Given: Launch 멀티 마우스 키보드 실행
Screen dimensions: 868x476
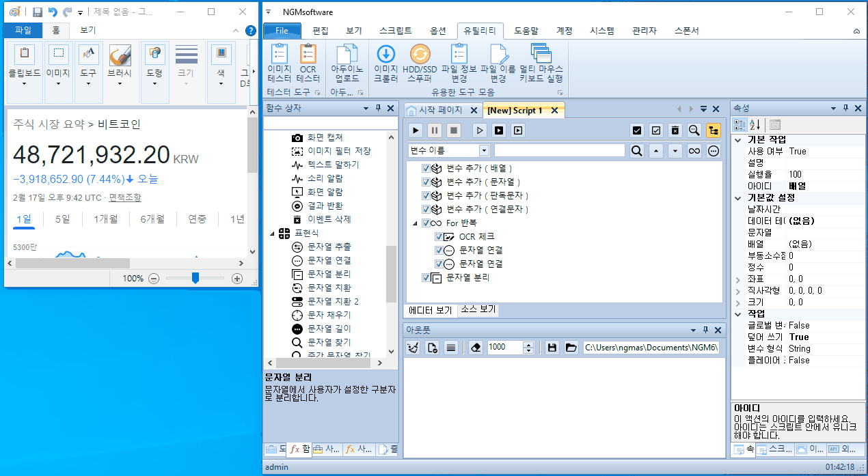Looking at the screenshot, I should pyautogui.click(x=541, y=64).
